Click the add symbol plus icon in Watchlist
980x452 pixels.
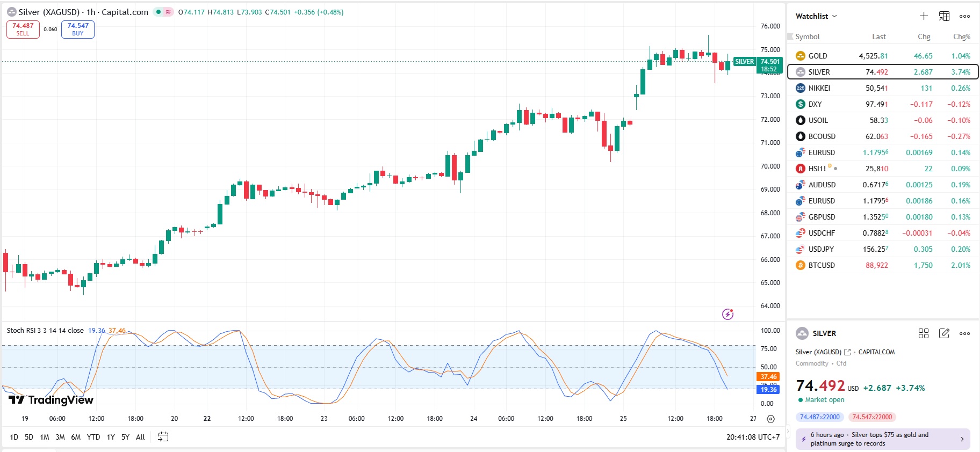click(x=924, y=16)
